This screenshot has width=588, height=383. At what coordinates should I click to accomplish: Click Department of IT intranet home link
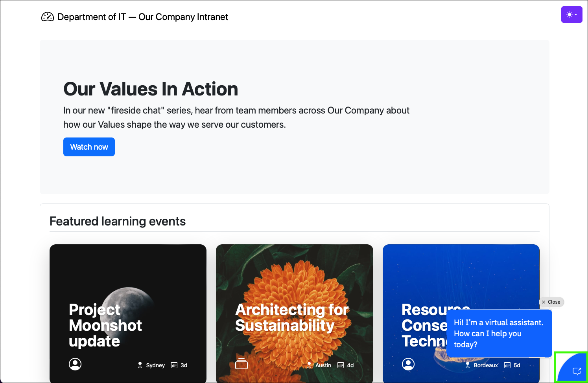(x=142, y=17)
